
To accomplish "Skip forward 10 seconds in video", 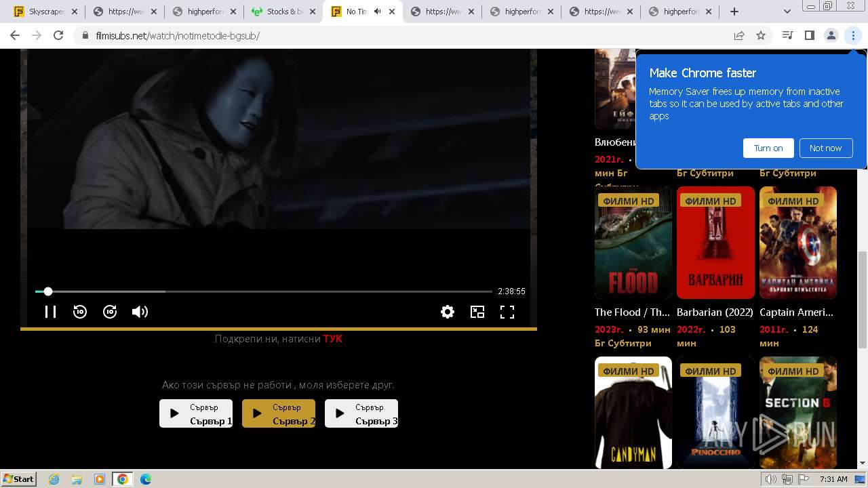I will 110,312.
